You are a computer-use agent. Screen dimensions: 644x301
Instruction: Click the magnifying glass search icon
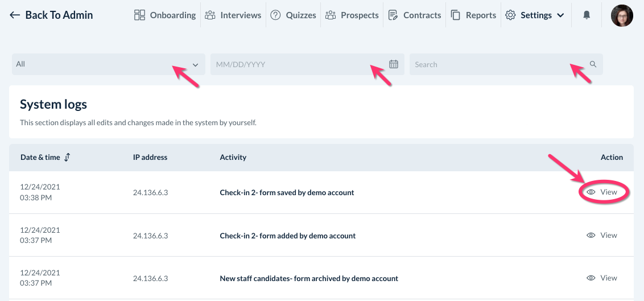click(593, 64)
